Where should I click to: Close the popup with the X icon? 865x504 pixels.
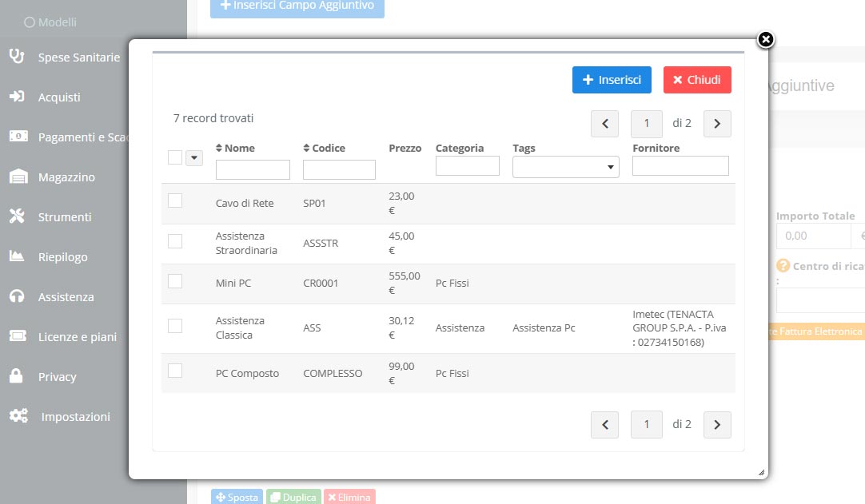tap(765, 39)
